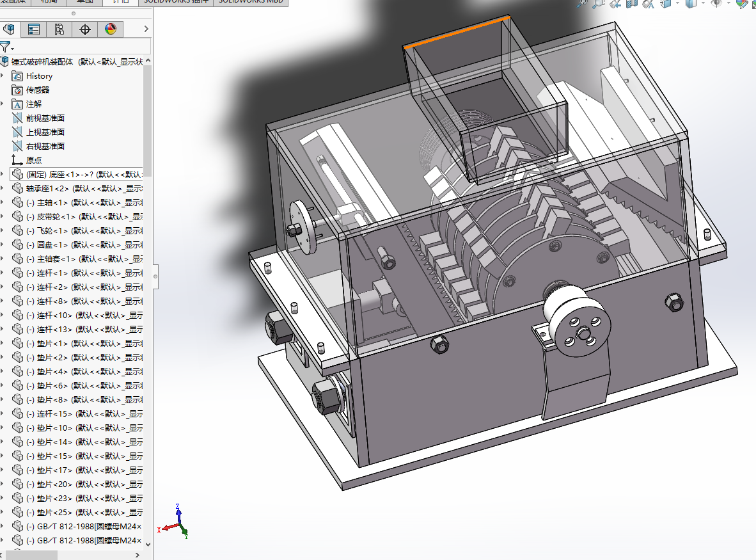Expand the 注解 annotations folder
The height and width of the screenshot is (560, 756).
click(3, 104)
